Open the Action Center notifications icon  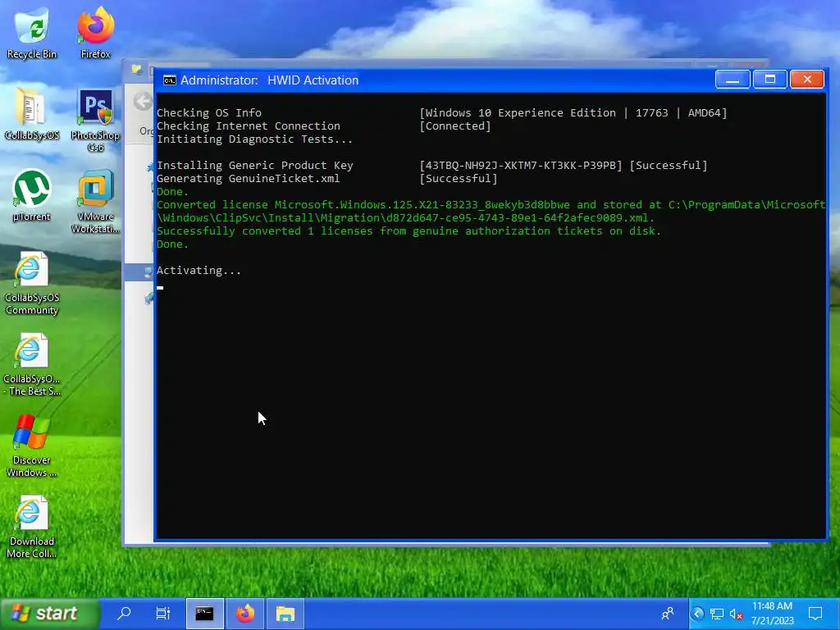click(x=816, y=614)
